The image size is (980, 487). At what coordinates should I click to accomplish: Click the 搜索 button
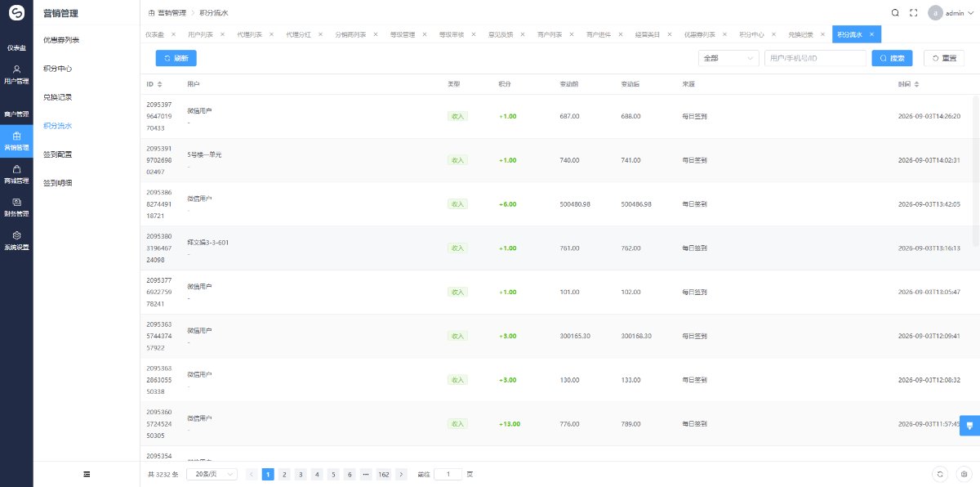tap(892, 58)
